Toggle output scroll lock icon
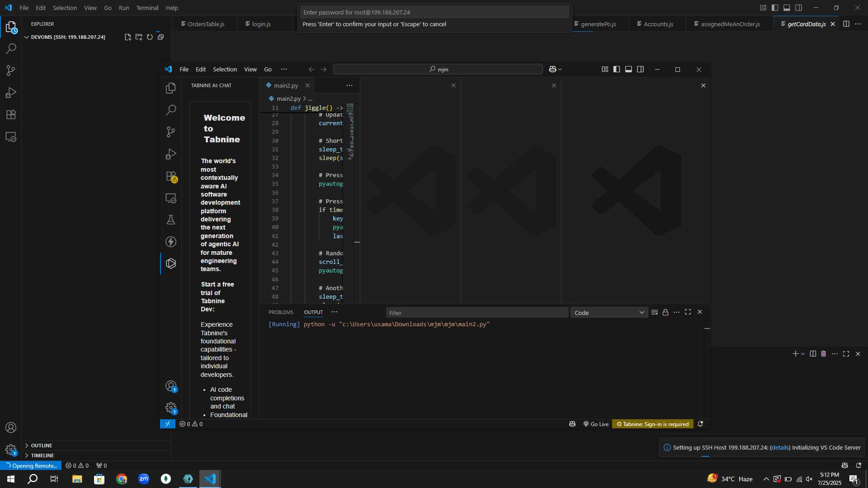 coord(665,312)
